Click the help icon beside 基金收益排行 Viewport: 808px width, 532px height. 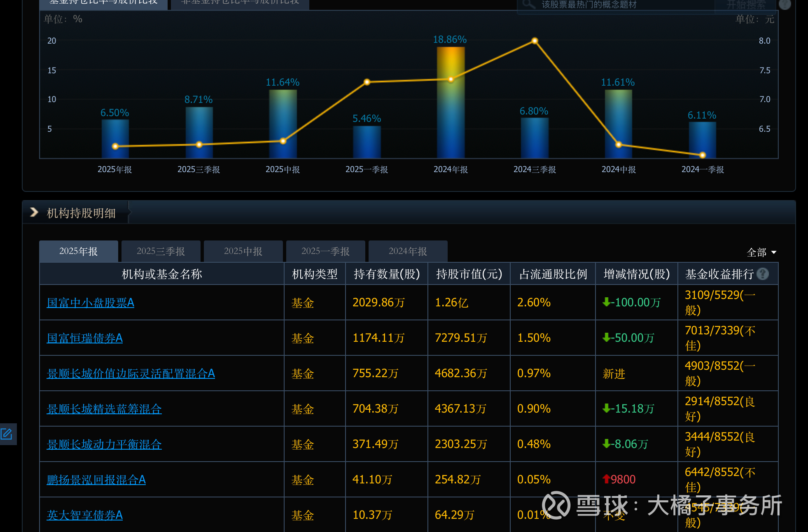763,274
